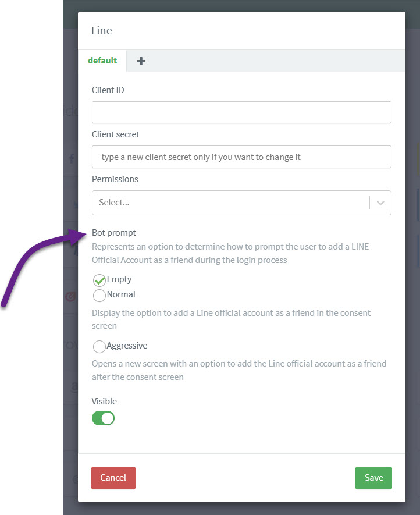The height and width of the screenshot is (515, 420).
Task: Click the Visible label text
Action: (104, 402)
